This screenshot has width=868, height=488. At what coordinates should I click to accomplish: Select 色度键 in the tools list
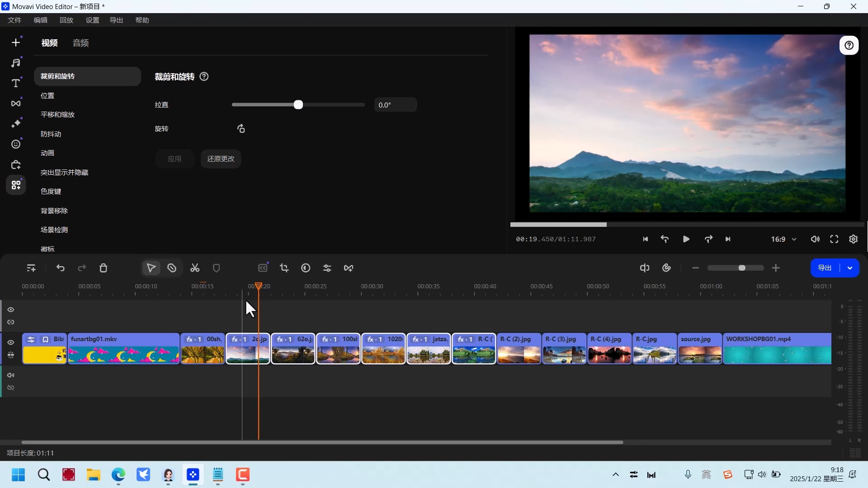(51, 192)
